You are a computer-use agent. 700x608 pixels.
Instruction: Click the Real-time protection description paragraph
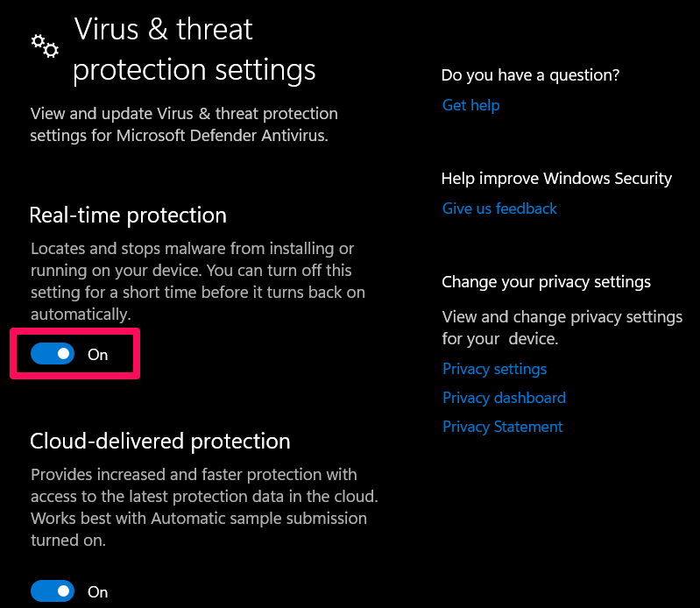[197, 281]
